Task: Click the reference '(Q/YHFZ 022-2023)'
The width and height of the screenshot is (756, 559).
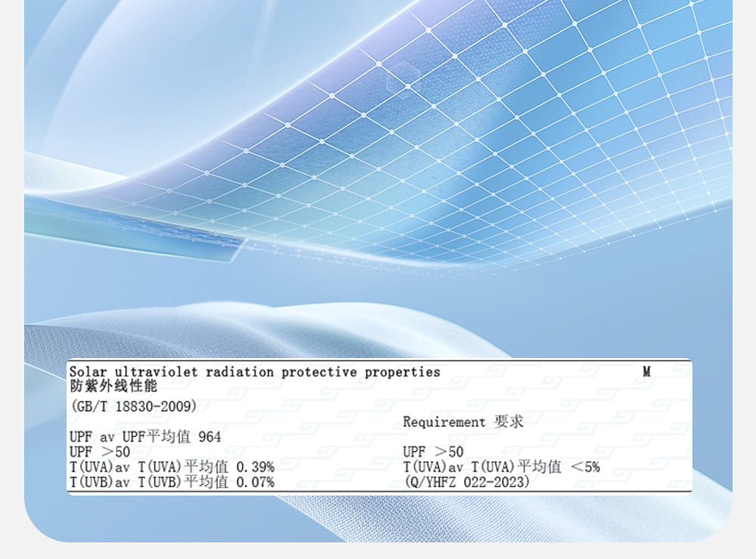Action: click(466, 482)
